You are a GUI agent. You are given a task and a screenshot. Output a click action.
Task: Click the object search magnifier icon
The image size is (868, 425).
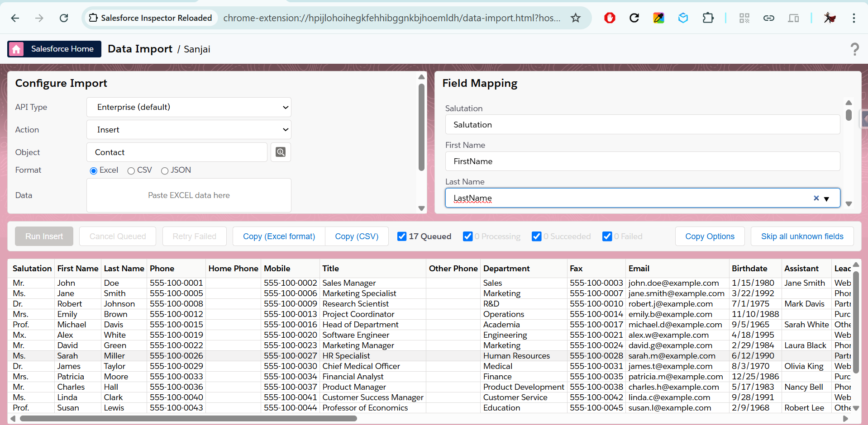tap(281, 152)
